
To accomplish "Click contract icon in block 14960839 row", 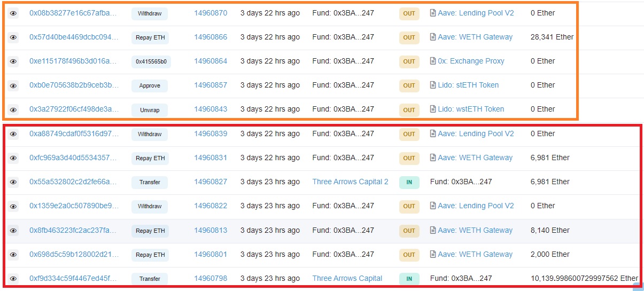I will (x=433, y=133).
